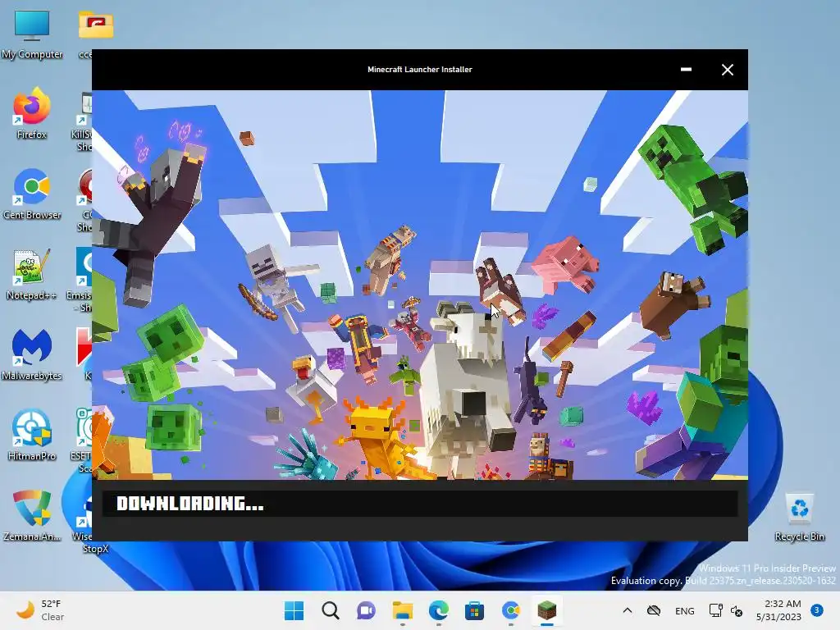Open the My Computer desktop icon

[32, 33]
